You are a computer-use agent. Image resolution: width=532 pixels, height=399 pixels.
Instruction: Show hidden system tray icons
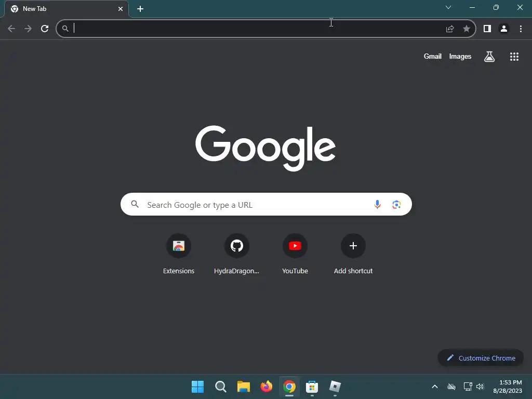pyautogui.click(x=435, y=387)
